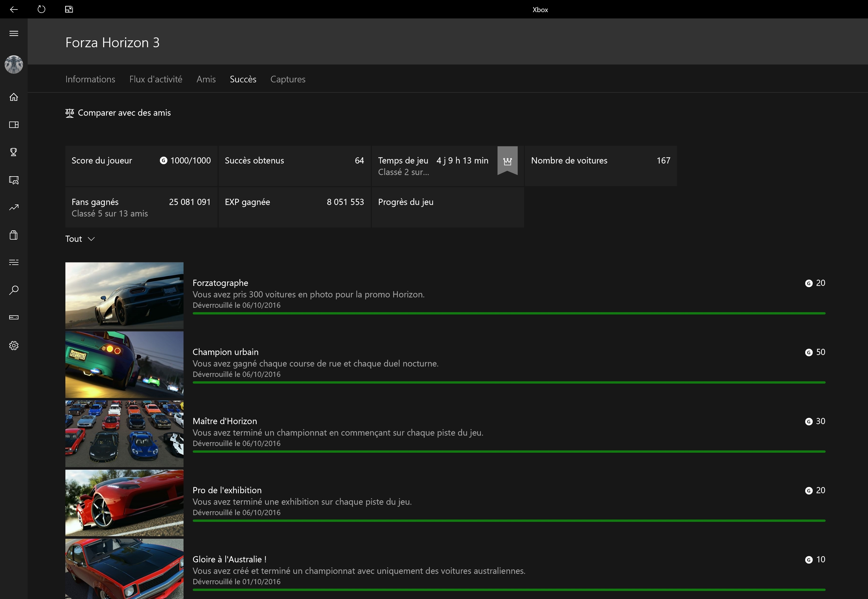Viewport: 868px width, 599px height.
Task: Click the Maître d'Horizon cars thumbnail
Action: pyautogui.click(x=124, y=433)
